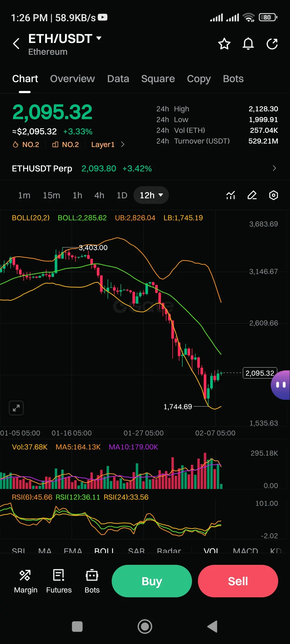The height and width of the screenshot is (644, 290).
Task: Tap the green Buy button
Action: point(152,581)
